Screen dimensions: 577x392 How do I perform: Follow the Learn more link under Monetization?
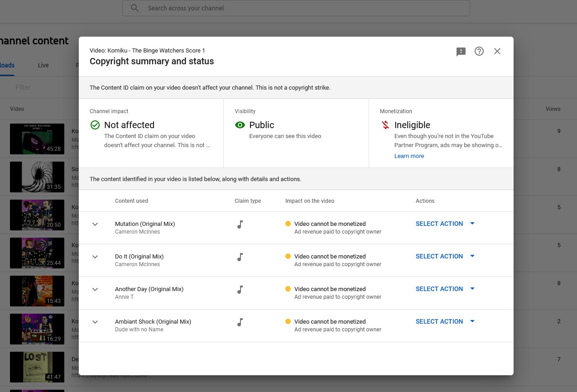pos(409,156)
